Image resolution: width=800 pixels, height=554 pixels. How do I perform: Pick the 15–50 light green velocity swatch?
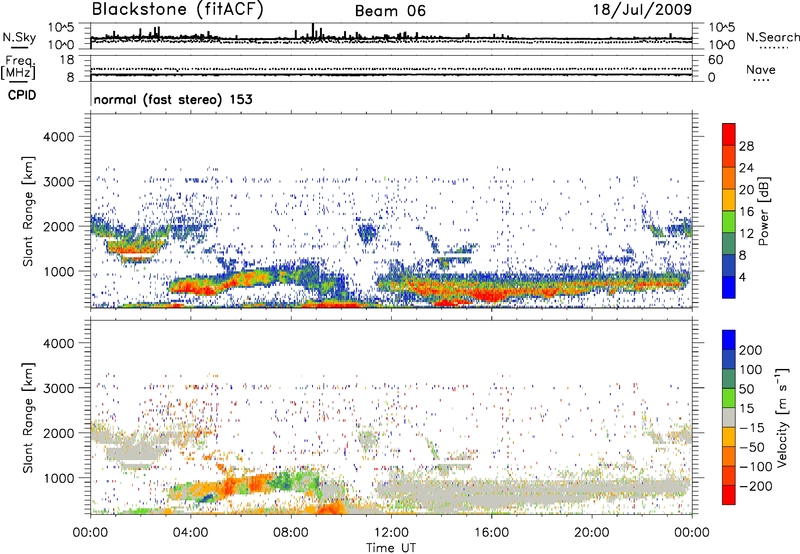tap(729, 398)
